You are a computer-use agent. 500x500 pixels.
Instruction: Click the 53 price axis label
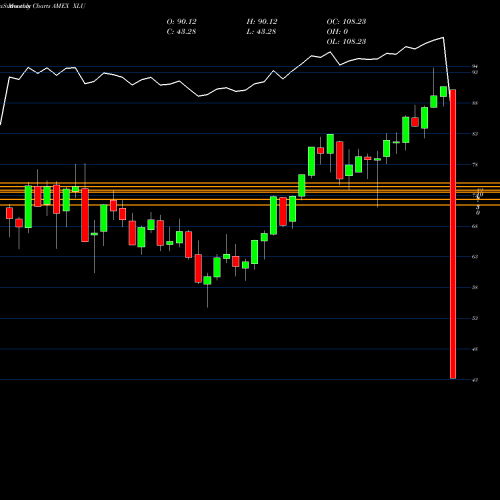coord(475,318)
